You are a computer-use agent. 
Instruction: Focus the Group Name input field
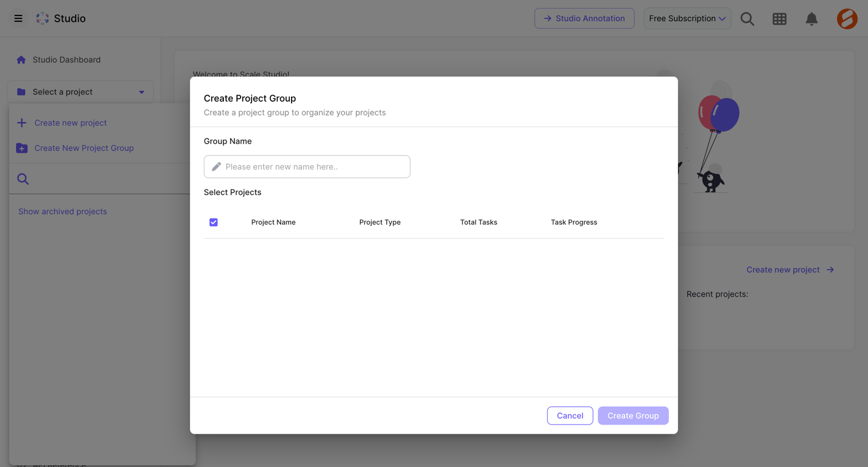[x=307, y=166]
